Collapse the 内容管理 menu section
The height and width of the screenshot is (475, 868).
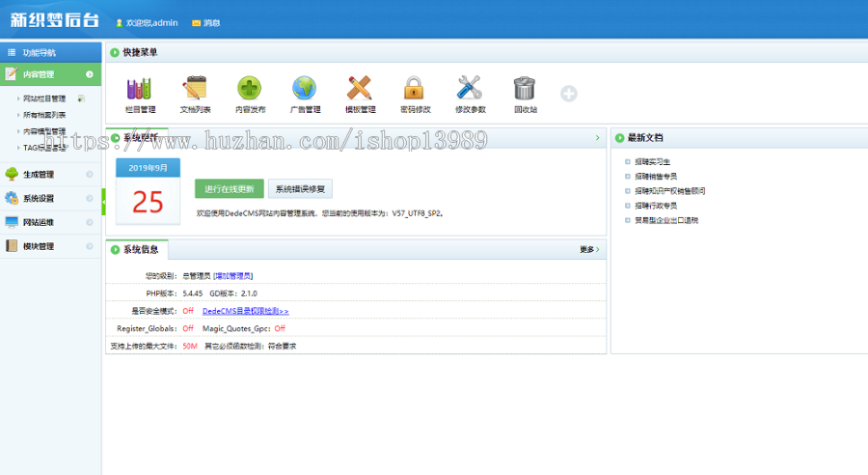pyautogui.click(x=89, y=74)
